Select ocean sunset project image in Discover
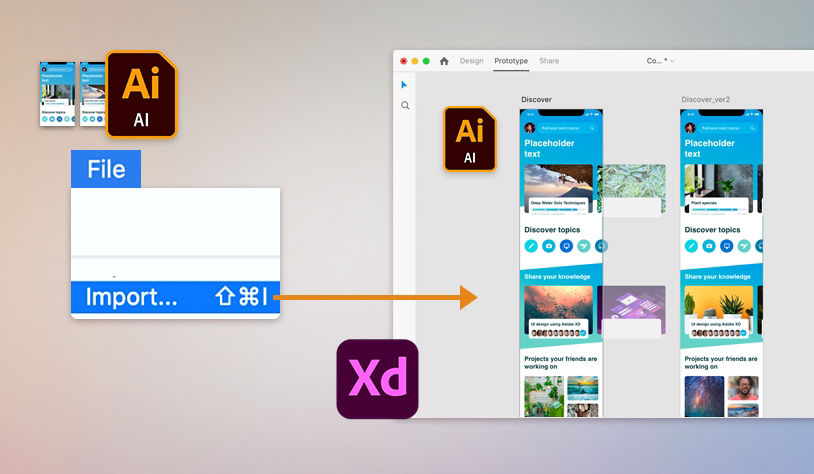Screen dimensions: 814x474 [x=582, y=388]
